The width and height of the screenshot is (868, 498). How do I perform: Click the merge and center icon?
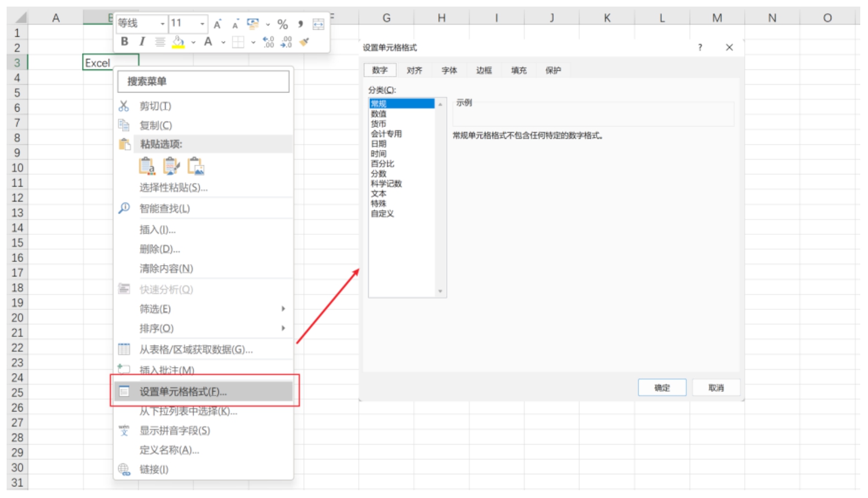318,24
